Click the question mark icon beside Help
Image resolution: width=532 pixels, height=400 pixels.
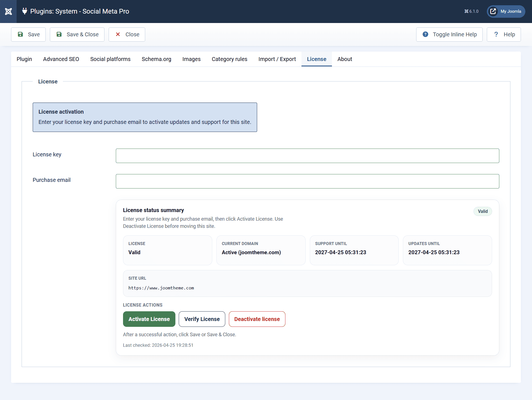coord(496,34)
